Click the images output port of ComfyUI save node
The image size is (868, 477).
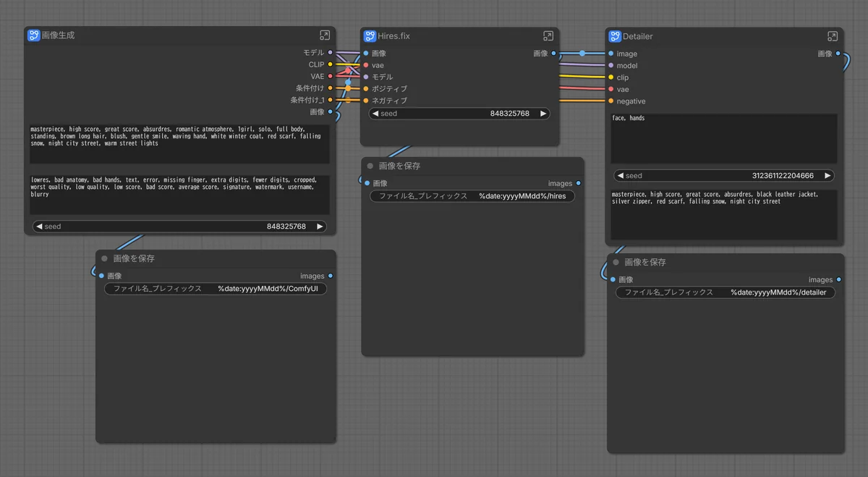click(x=331, y=276)
